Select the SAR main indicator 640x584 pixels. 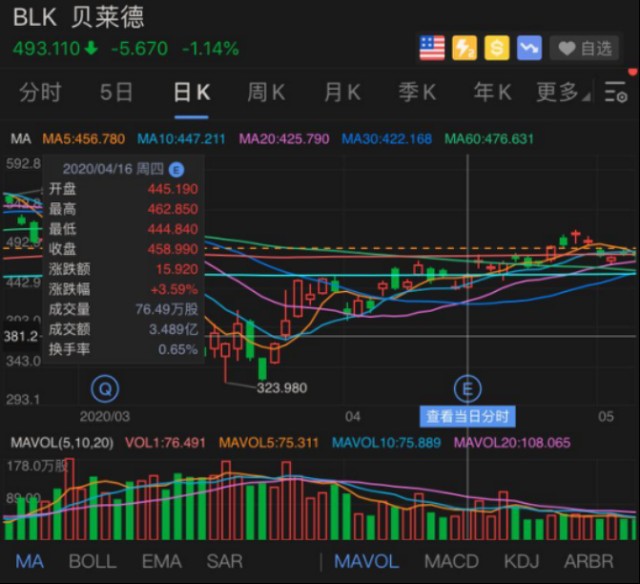point(224,562)
